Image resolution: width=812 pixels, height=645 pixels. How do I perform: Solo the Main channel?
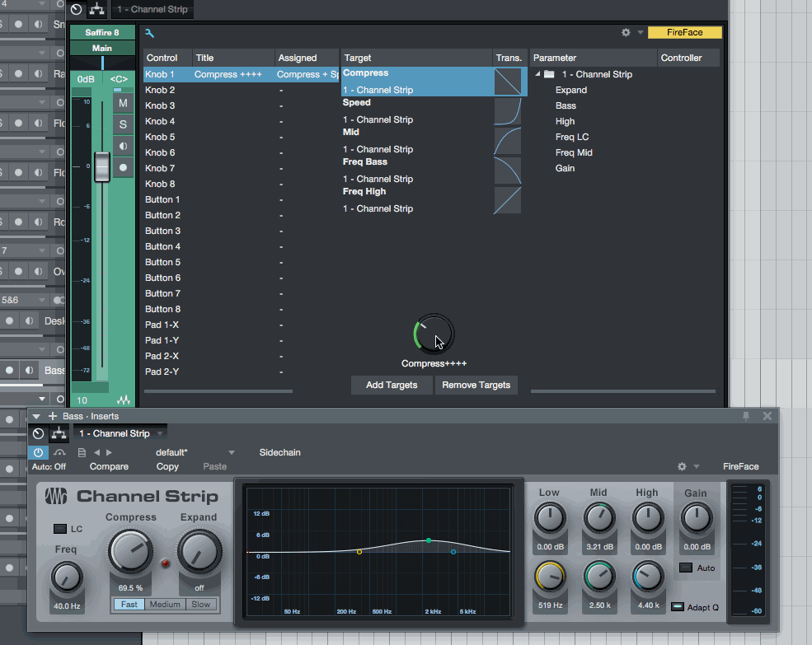coord(123,124)
